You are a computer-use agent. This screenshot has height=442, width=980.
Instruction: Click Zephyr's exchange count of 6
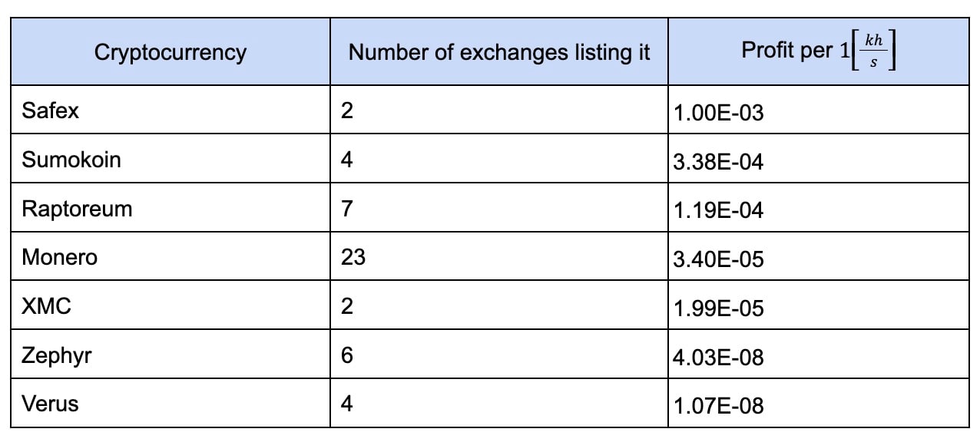pos(347,355)
